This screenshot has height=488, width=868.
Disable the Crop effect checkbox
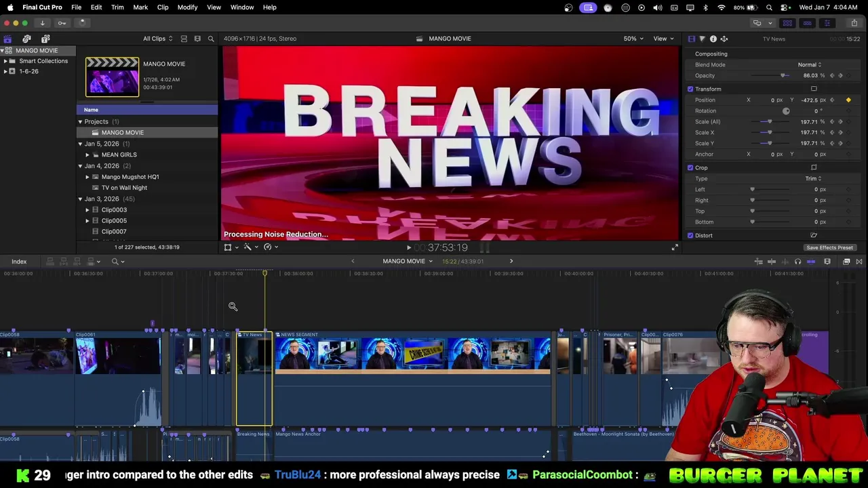[690, 168]
